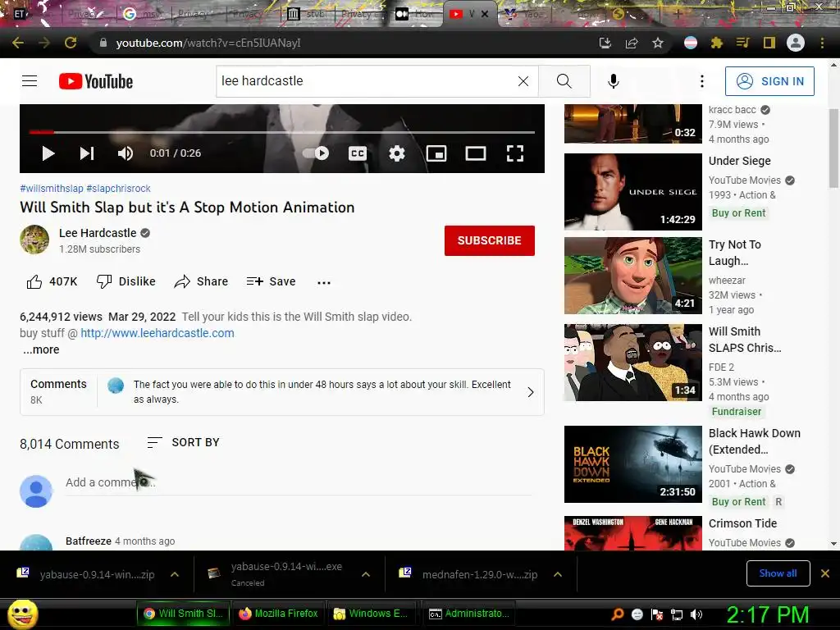Open the Try Not To Laugh video
Image resolution: width=840 pixels, height=630 pixels.
[633, 276]
